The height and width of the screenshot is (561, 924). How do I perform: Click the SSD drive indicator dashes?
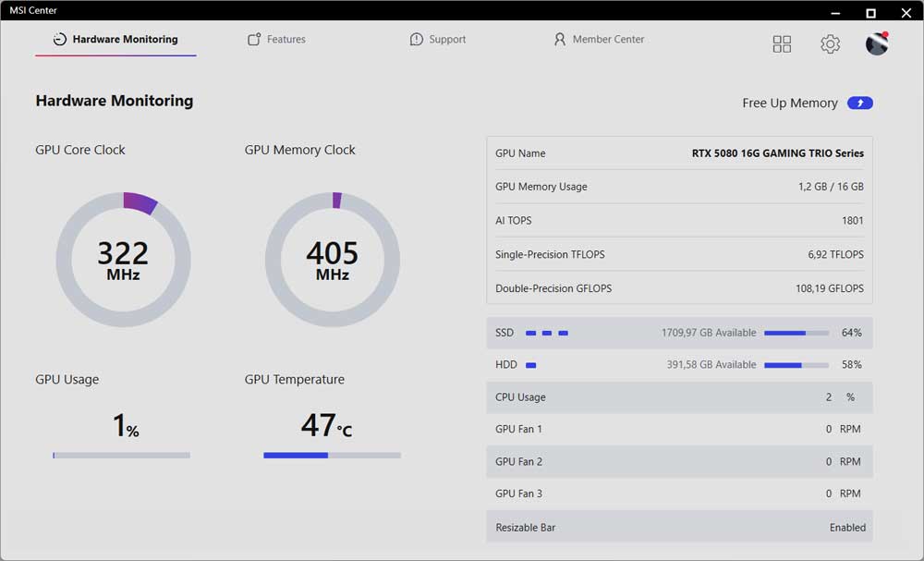point(547,333)
